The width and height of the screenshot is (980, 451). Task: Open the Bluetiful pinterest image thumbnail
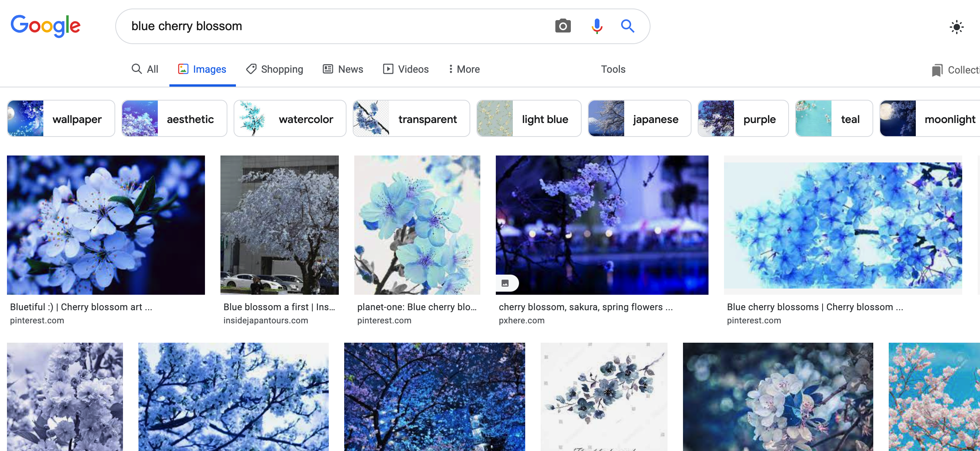pyautogui.click(x=106, y=225)
